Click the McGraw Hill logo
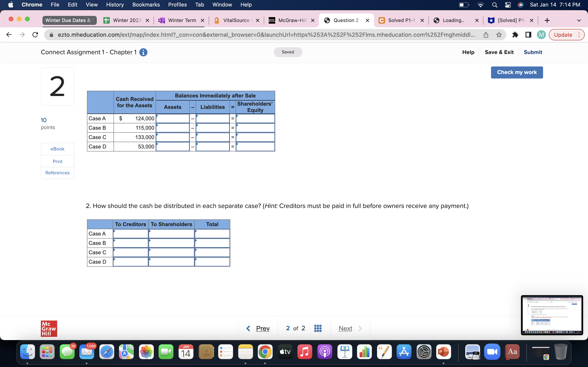 click(x=49, y=328)
